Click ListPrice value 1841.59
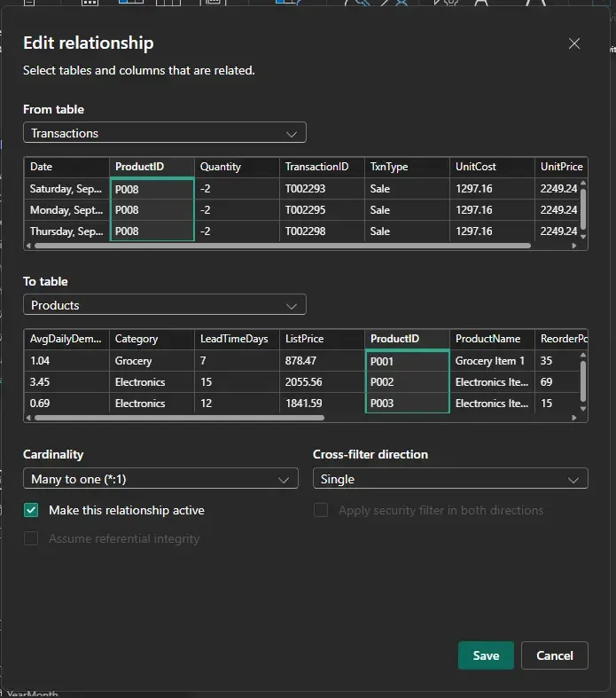Screen dimensions: 616x698 322,403
